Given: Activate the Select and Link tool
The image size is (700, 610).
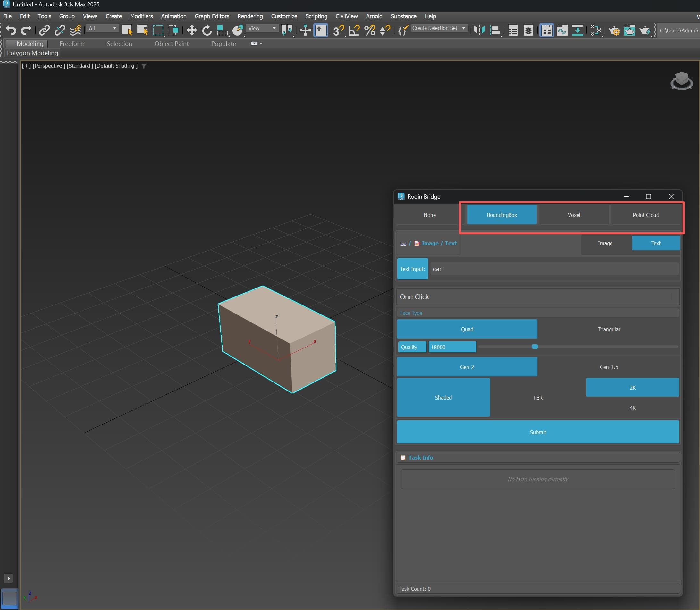Looking at the screenshot, I should click(44, 30).
